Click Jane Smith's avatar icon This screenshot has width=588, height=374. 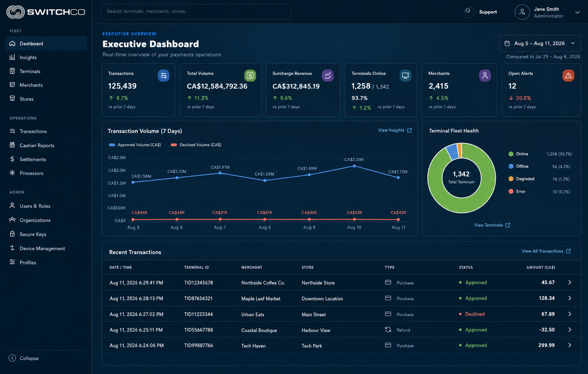coord(522,12)
